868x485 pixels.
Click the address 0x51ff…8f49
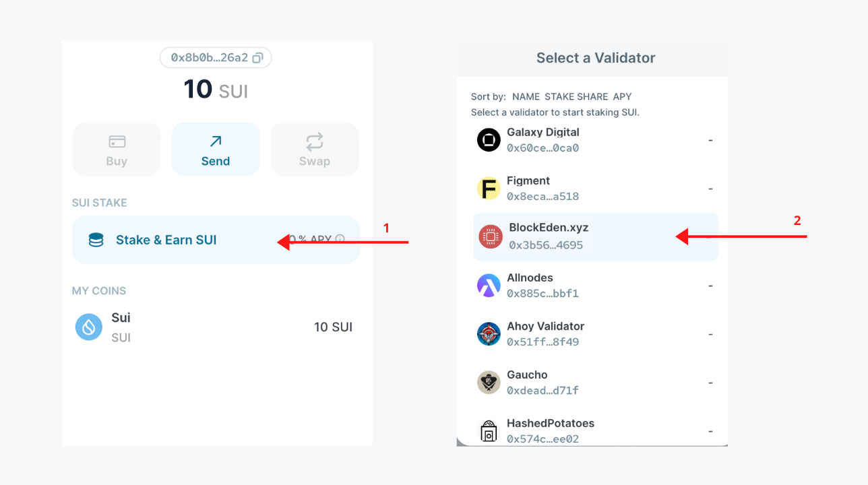pos(542,342)
